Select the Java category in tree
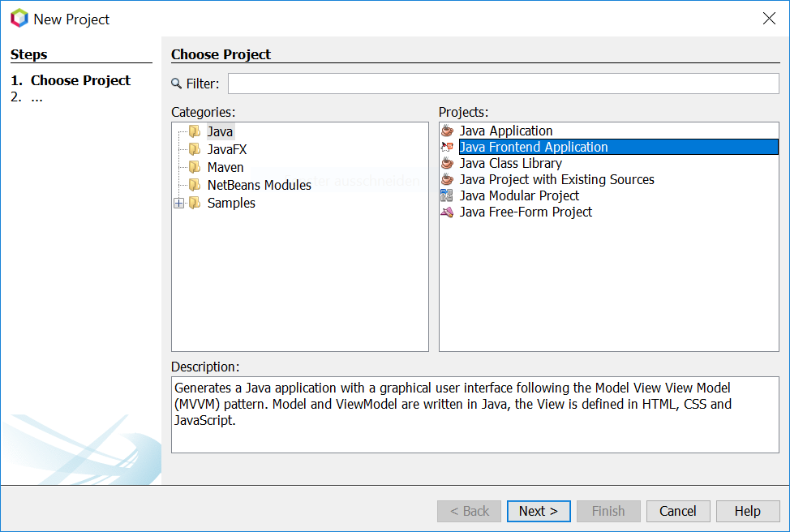The height and width of the screenshot is (532, 790). (220, 131)
